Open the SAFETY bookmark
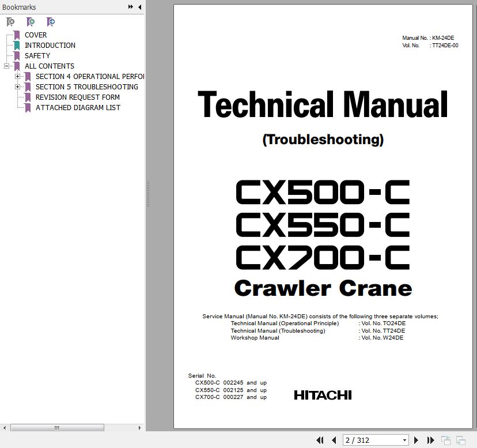 [x=37, y=56]
